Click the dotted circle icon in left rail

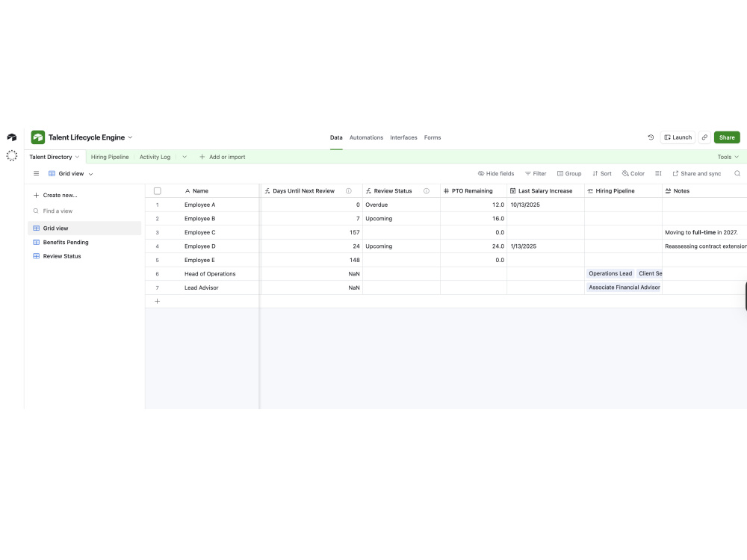point(12,155)
